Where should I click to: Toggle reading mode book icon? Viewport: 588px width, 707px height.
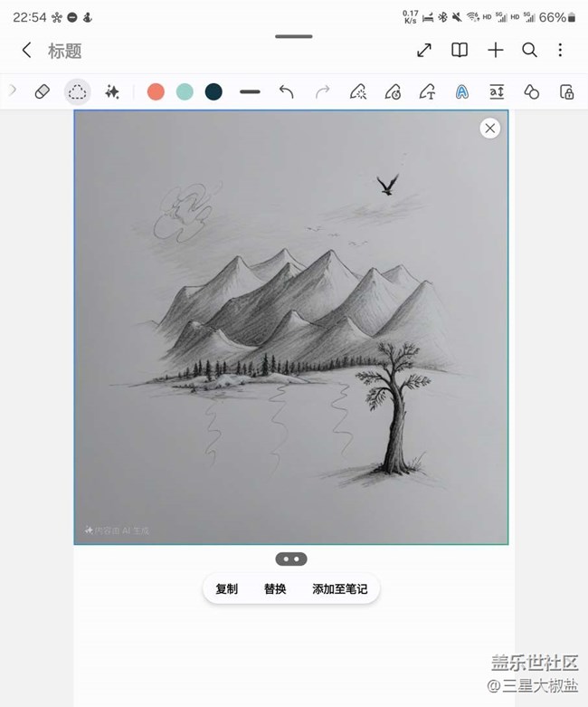pyautogui.click(x=460, y=50)
